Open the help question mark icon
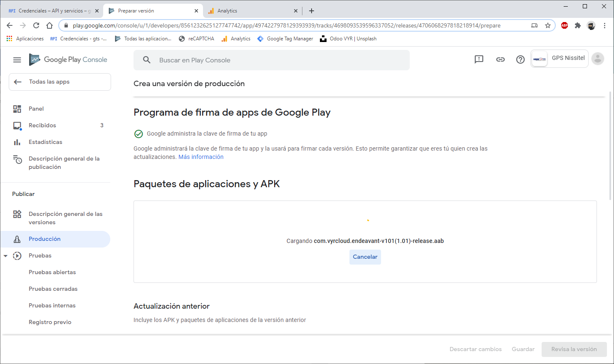The height and width of the screenshot is (364, 614). coord(520,59)
